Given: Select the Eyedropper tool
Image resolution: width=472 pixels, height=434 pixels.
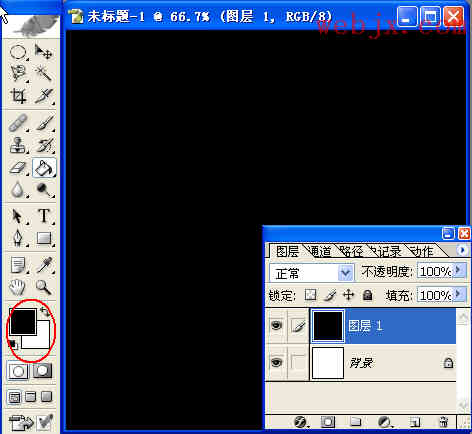Looking at the screenshot, I should point(44,265).
